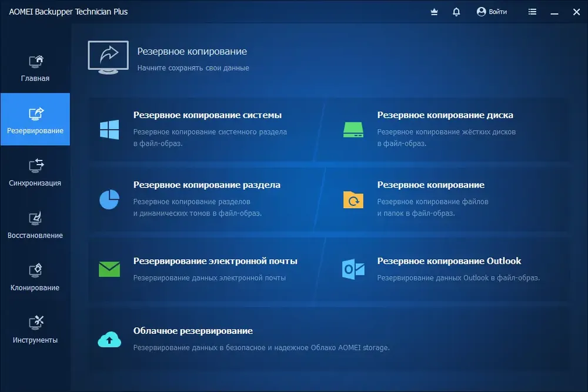This screenshot has height=392, width=588.
Task: Click description Резервирование данных Outlook в файл-образ
Action: 458,278
